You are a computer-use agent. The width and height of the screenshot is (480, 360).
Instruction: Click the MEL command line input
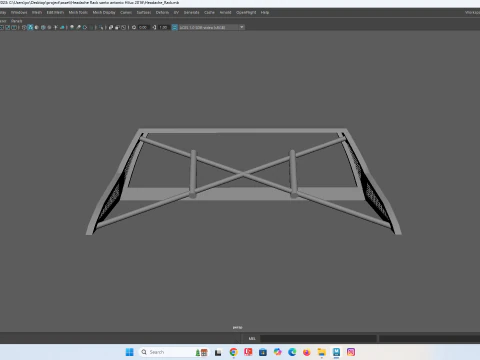click(318, 338)
